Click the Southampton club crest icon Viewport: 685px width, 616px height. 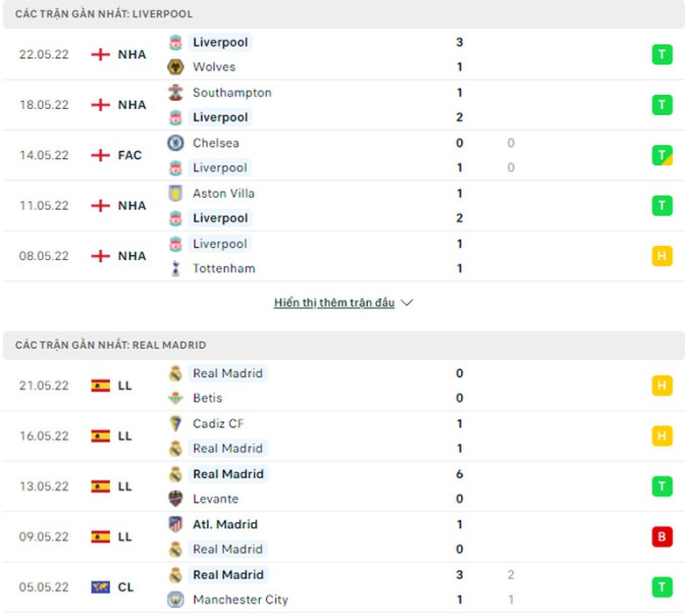pos(176,92)
